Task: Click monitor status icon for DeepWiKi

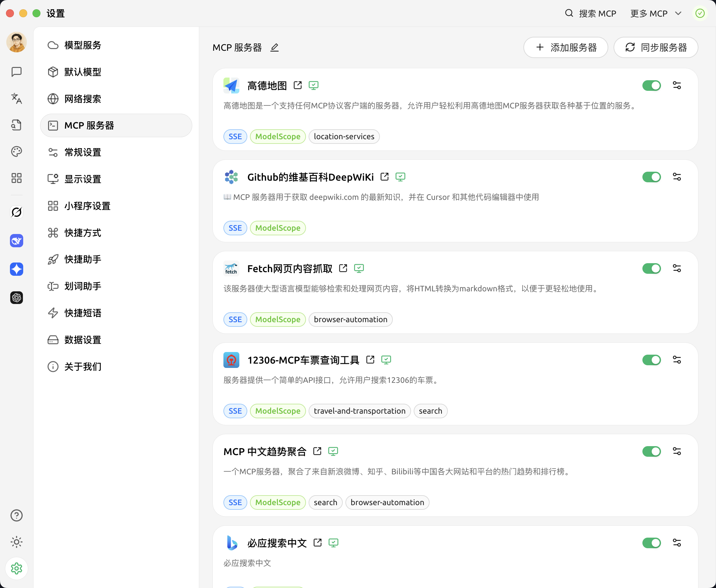Action: (400, 177)
